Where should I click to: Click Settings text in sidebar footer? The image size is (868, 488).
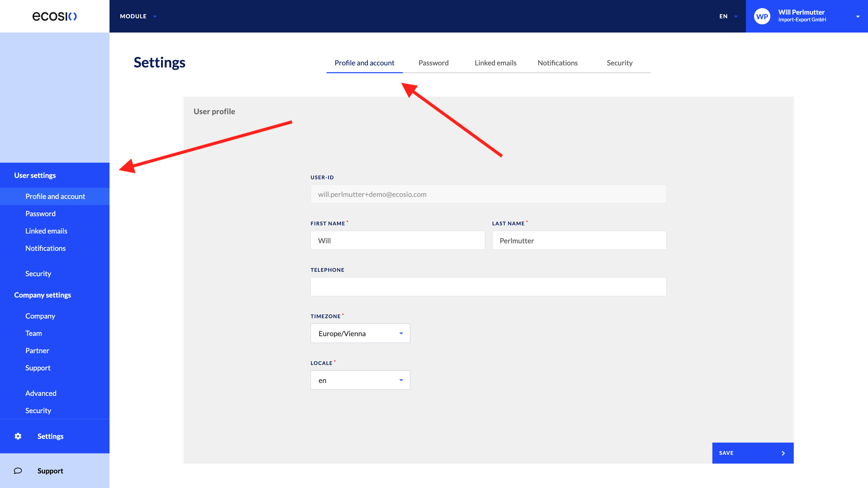50,436
